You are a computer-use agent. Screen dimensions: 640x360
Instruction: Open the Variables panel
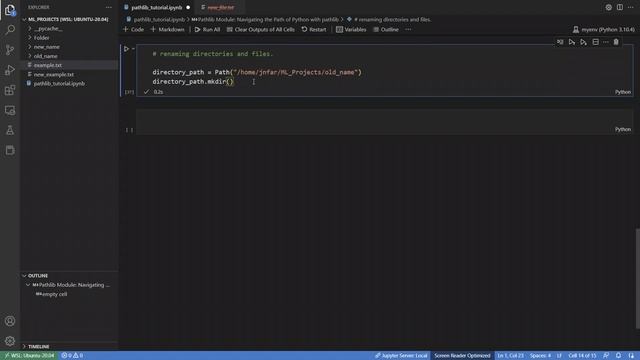(x=351, y=29)
